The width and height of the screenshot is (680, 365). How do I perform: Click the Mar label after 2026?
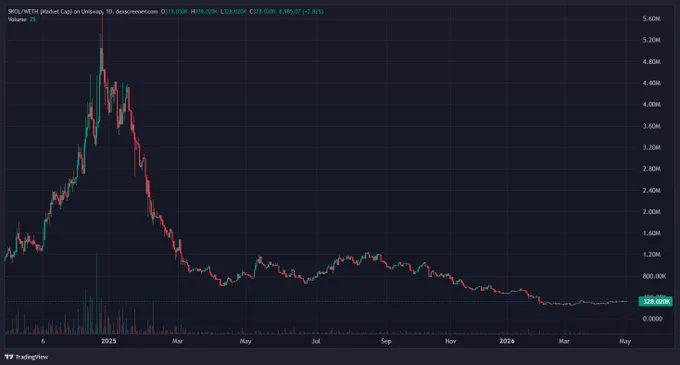564,341
